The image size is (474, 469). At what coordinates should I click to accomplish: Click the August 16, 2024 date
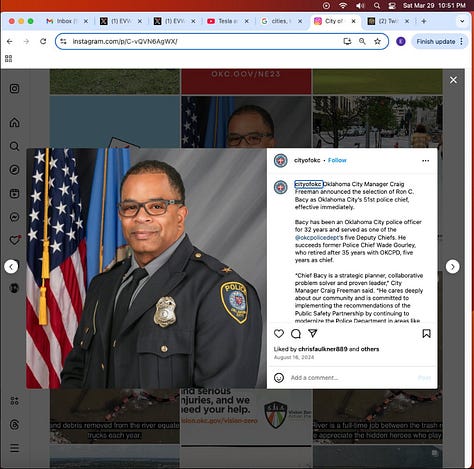(294, 357)
